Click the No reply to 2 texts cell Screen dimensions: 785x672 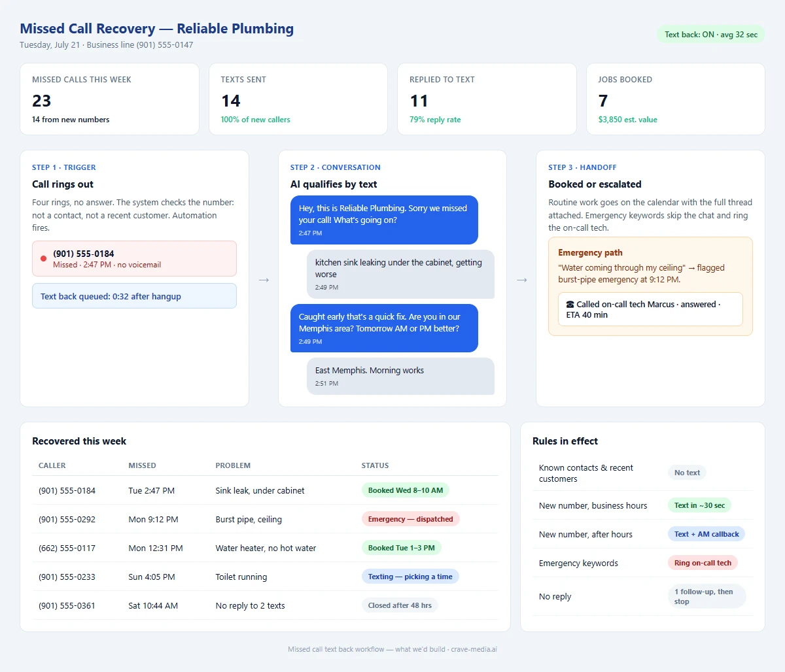tap(250, 605)
